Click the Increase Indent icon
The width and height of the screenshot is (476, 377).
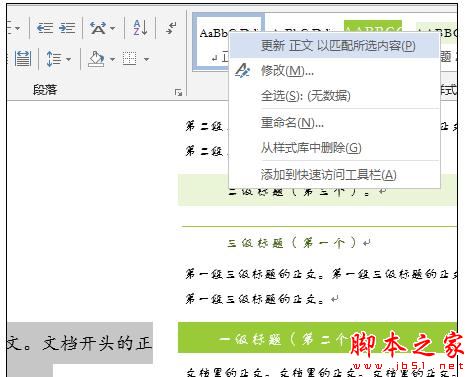(x=67, y=28)
